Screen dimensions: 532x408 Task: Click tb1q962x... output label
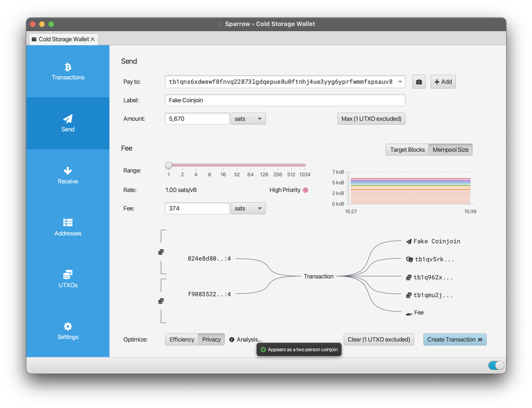coord(433,278)
